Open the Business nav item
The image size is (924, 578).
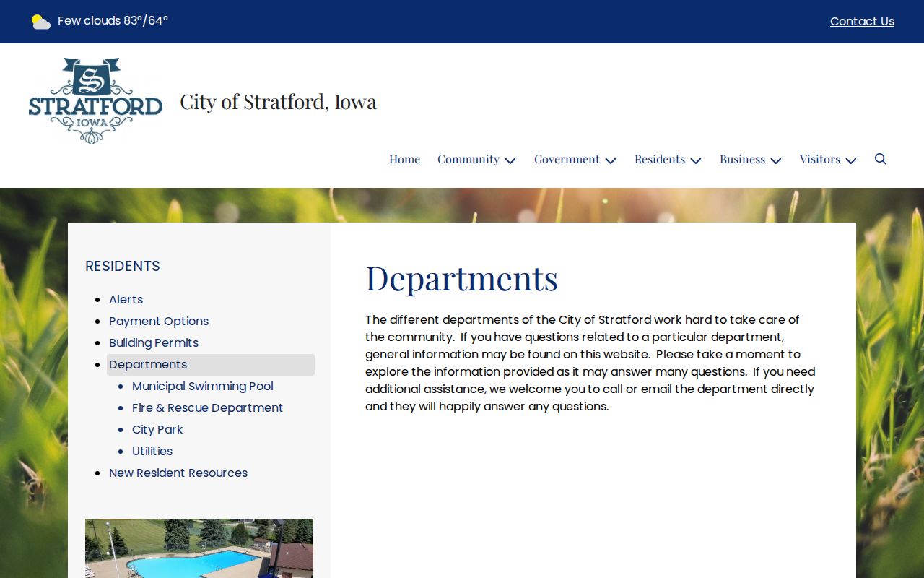pos(742,159)
